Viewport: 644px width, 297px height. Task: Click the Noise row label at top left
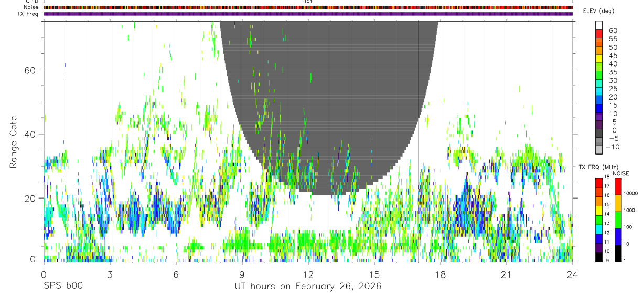pos(31,7)
